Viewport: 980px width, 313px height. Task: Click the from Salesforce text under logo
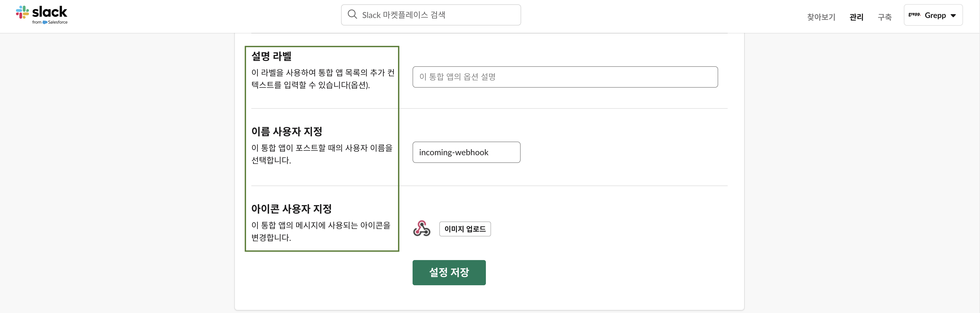click(x=50, y=22)
